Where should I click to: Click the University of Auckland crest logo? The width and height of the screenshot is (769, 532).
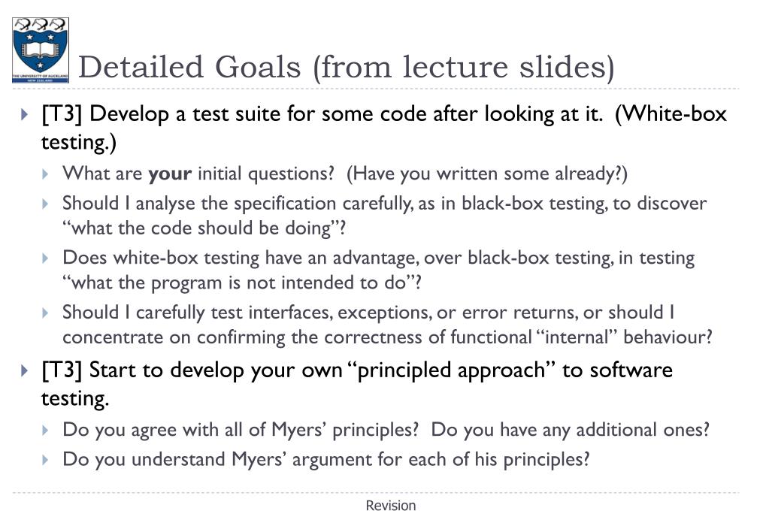pyautogui.click(x=40, y=50)
